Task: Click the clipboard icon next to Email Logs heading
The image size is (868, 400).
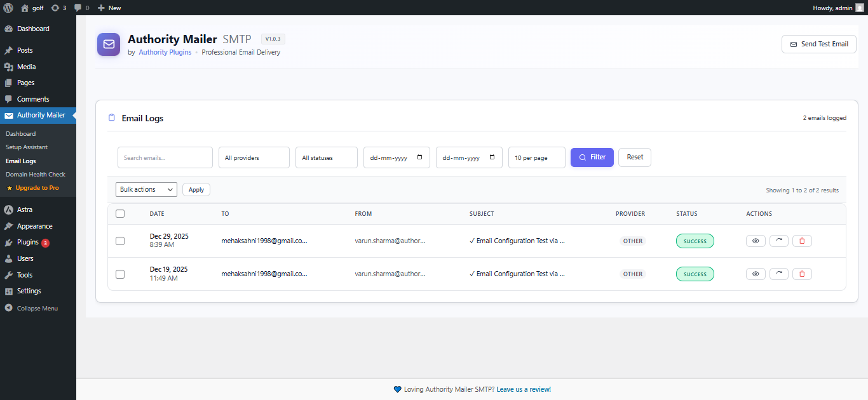Action: (112, 117)
